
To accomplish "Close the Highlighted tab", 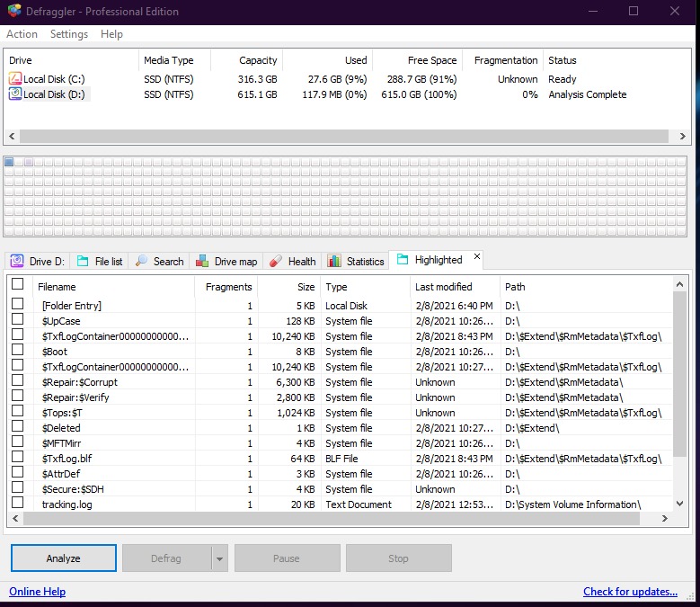I will (x=477, y=256).
